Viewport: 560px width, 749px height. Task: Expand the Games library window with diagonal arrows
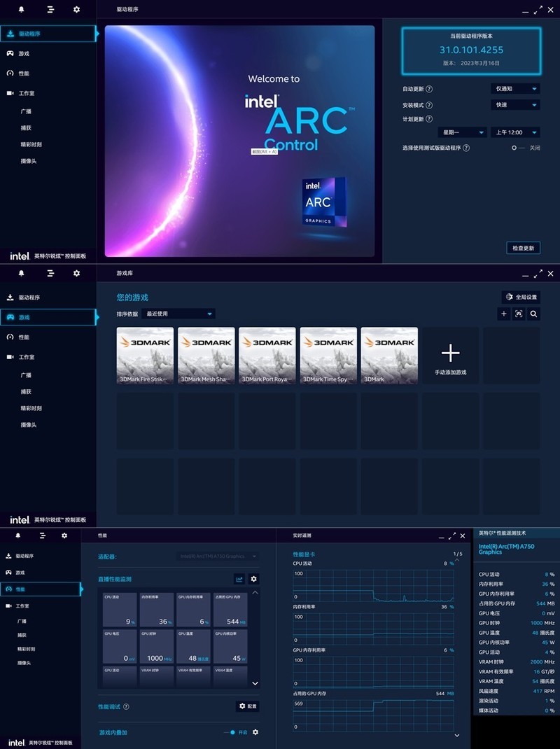[538, 274]
